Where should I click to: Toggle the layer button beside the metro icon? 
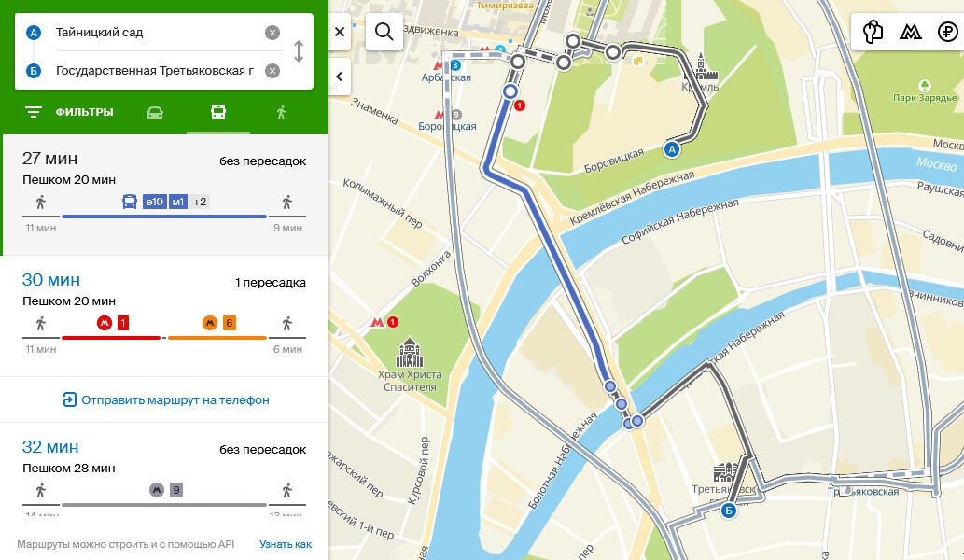[873, 32]
